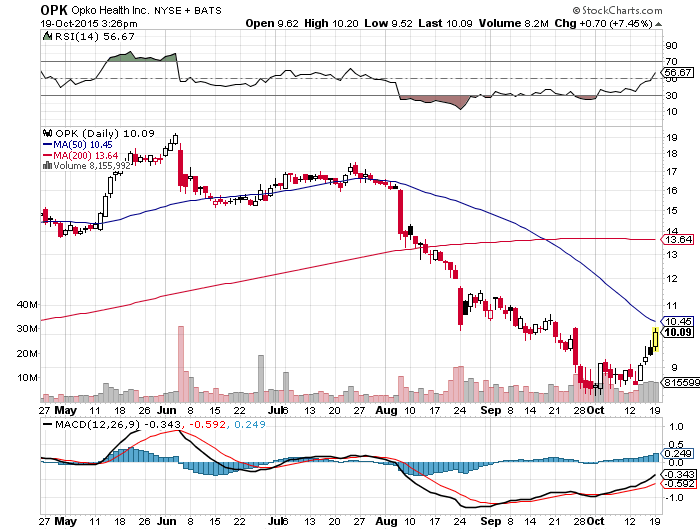Viewport: 700px width, 530px height.
Task: Click the -0.592 signal line tag on right
Action: (x=678, y=484)
